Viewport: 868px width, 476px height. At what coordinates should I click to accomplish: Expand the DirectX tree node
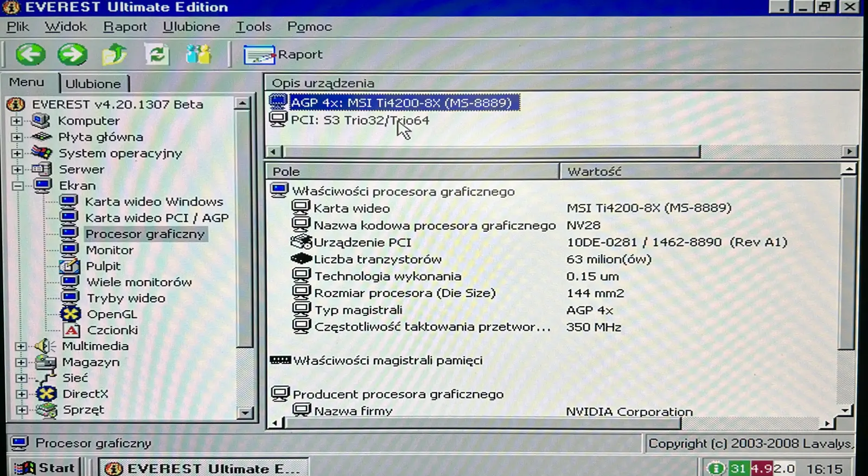pos(21,394)
